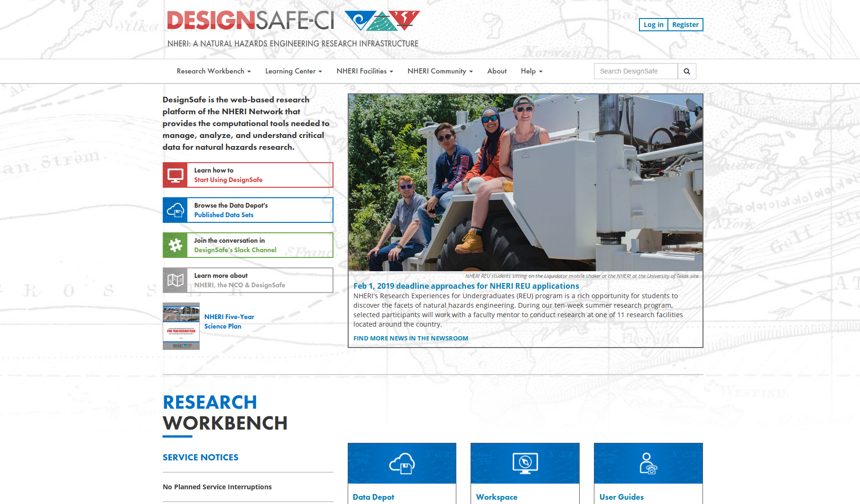The width and height of the screenshot is (860, 504).
Task: Expand the Research Workbench dropdown menu
Action: [x=213, y=71]
